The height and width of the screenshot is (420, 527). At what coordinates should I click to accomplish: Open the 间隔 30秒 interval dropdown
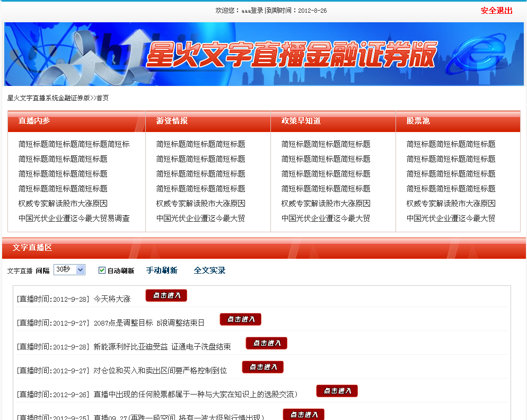(x=69, y=270)
